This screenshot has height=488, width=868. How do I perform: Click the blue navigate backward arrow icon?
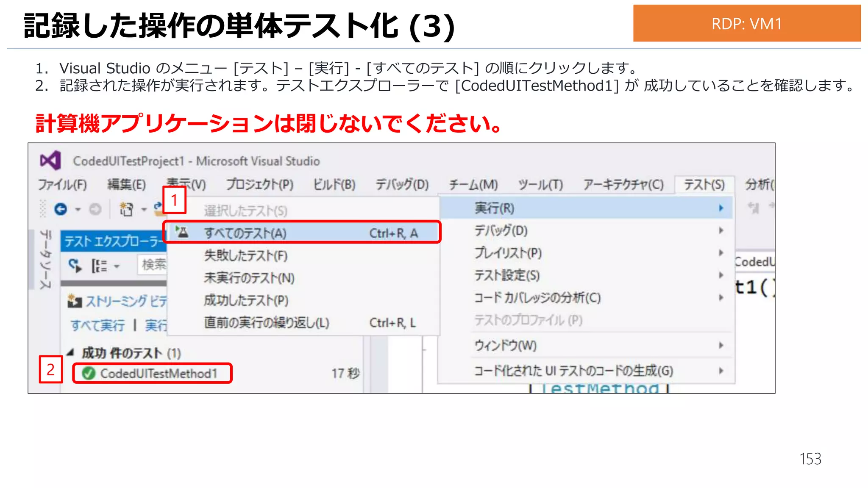point(61,209)
